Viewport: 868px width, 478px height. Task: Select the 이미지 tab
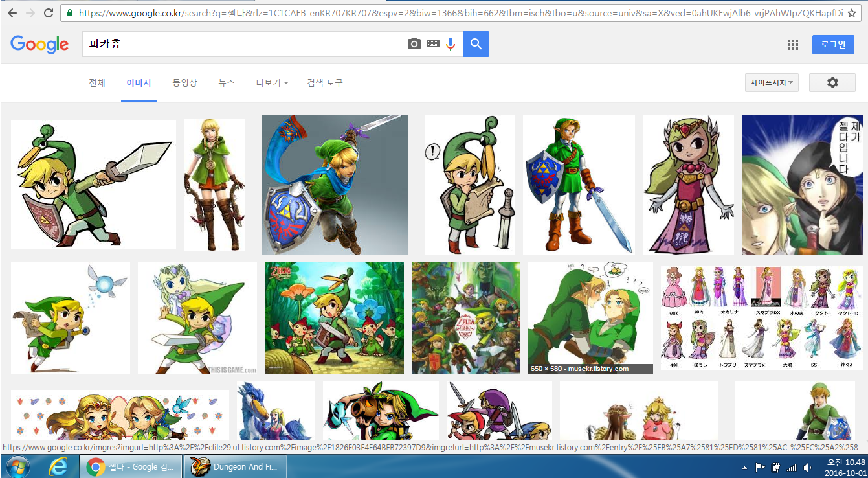(x=139, y=83)
